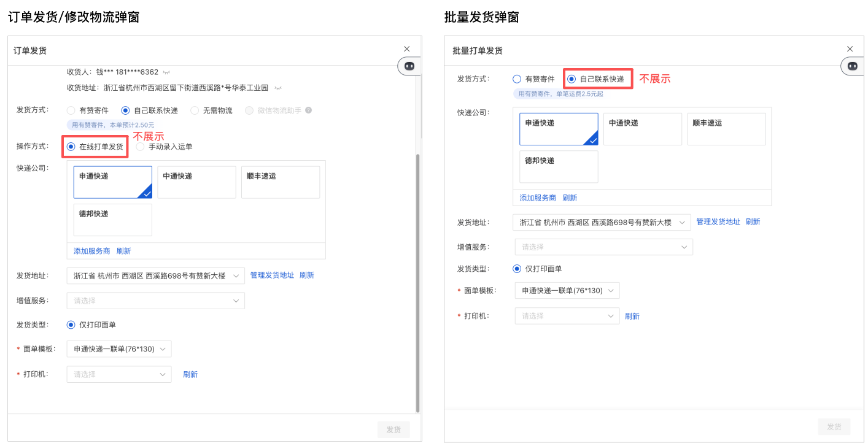Viewport: 868px width, 446px height.
Task: Select 无需物流 shipping method
Action: coord(195,110)
